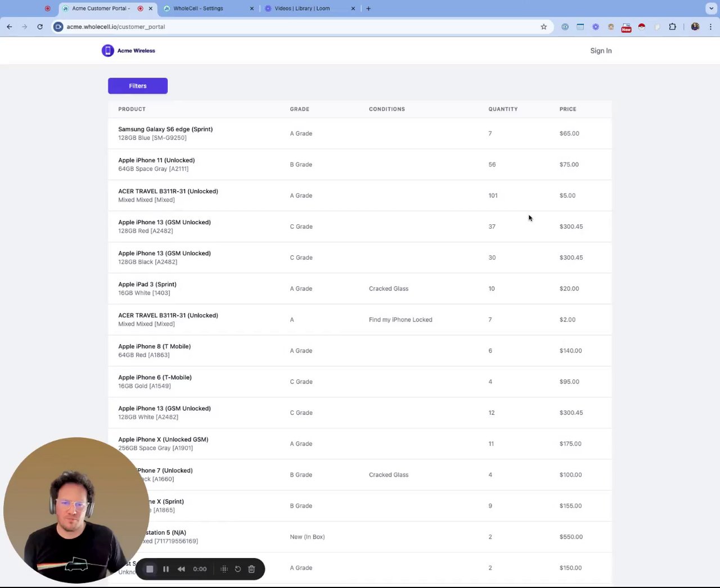
Task: Open the purple gear extension icon
Action: [x=596, y=26]
